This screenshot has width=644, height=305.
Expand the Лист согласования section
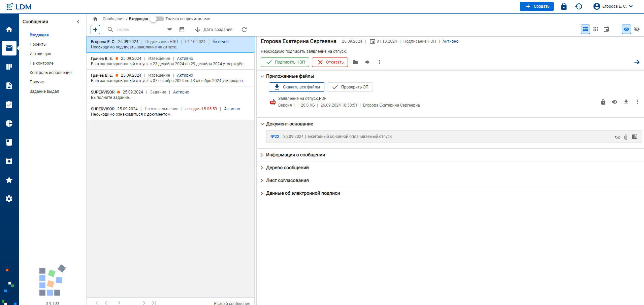tap(287, 181)
